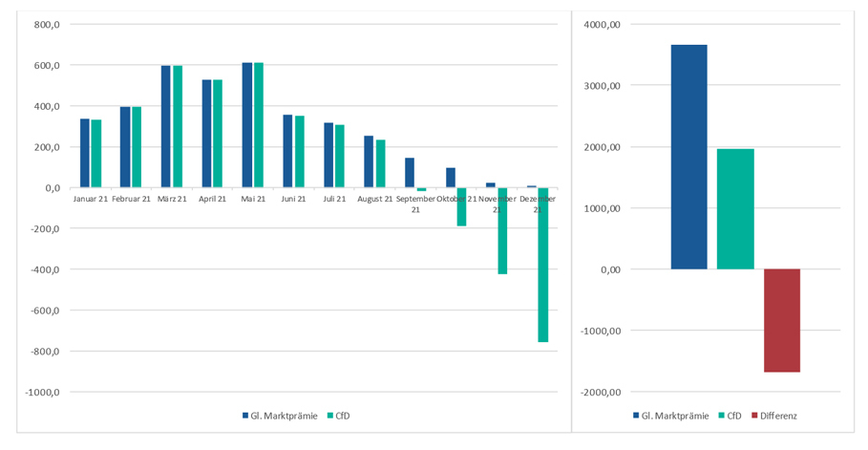Viewport: 868px width, 450px height.
Task: Click the 800,0 axis value
Action: click(x=46, y=25)
